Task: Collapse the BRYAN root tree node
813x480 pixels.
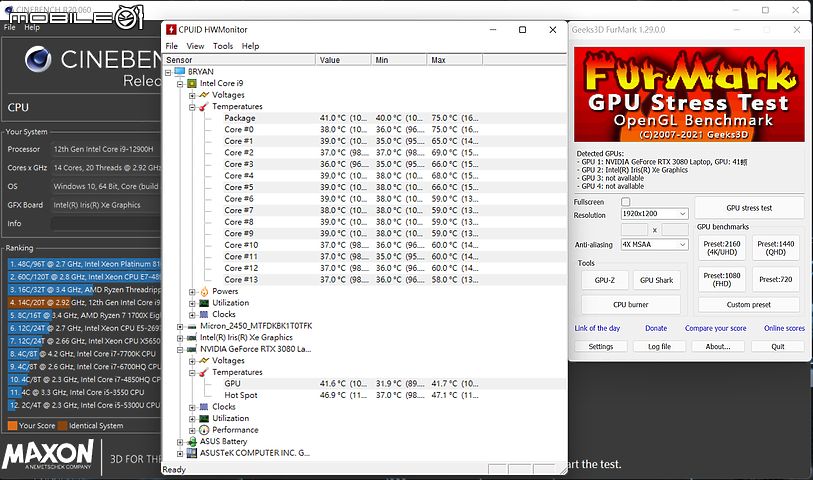Action: (x=168, y=72)
